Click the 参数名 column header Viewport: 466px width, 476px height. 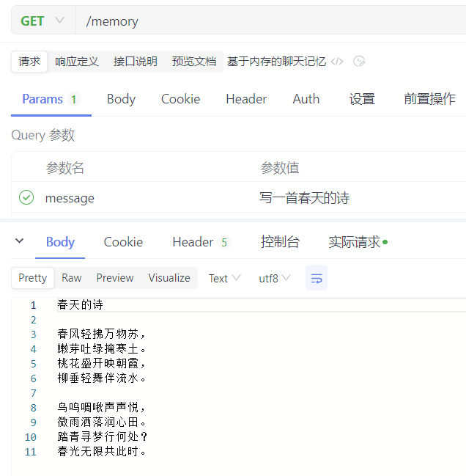tap(65, 167)
